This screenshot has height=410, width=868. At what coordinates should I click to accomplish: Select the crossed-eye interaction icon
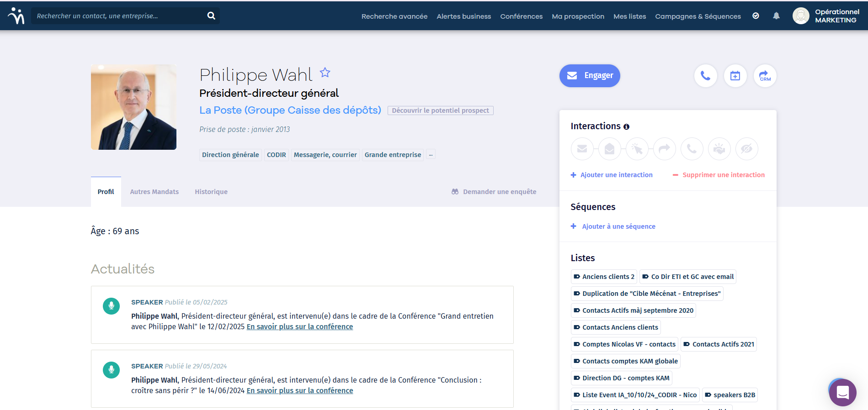(747, 149)
